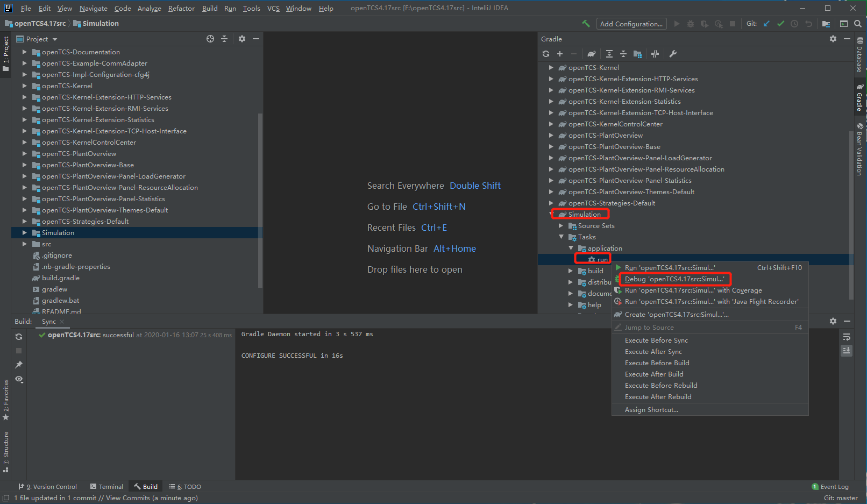The width and height of the screenshot is (867, 504).
Task: Collapse the application task group
Action: [x=571, y=249]
